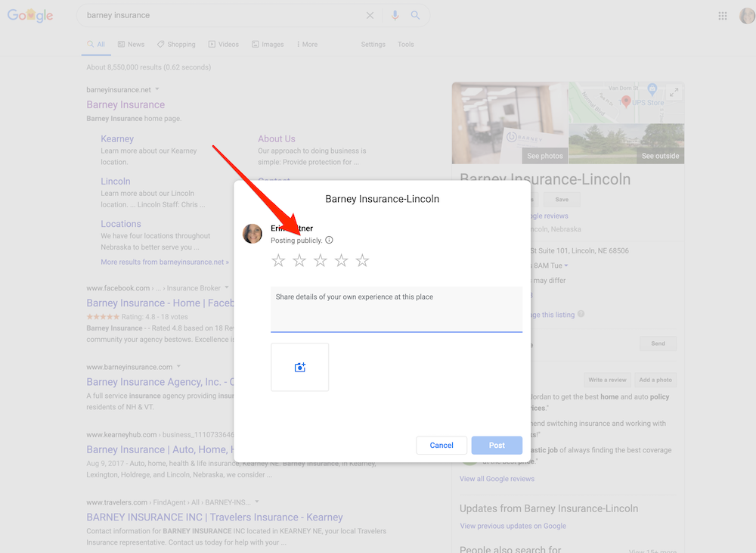Click the magnifying glass search button

415,15
